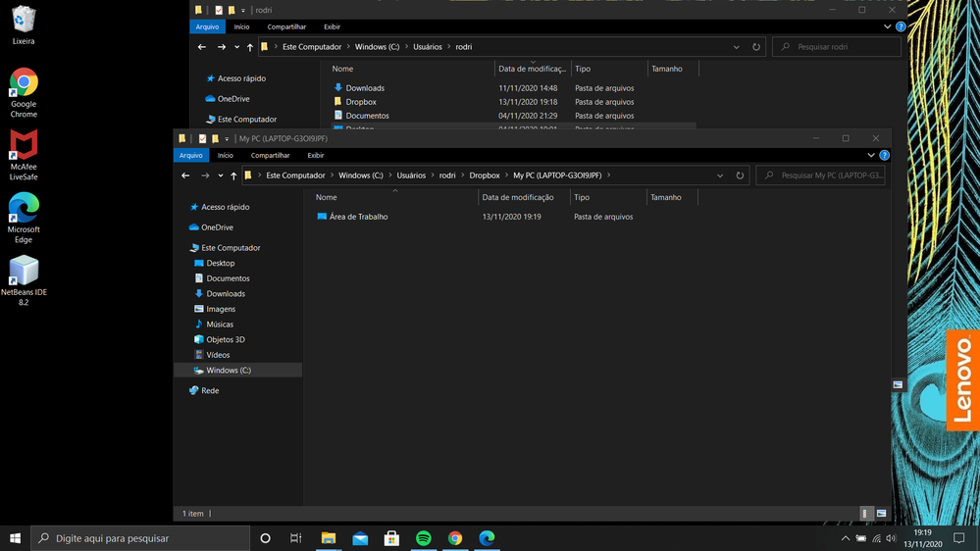
Task: Launch Microsoft Store from the taskbar
Action: (x=391, y=538)
